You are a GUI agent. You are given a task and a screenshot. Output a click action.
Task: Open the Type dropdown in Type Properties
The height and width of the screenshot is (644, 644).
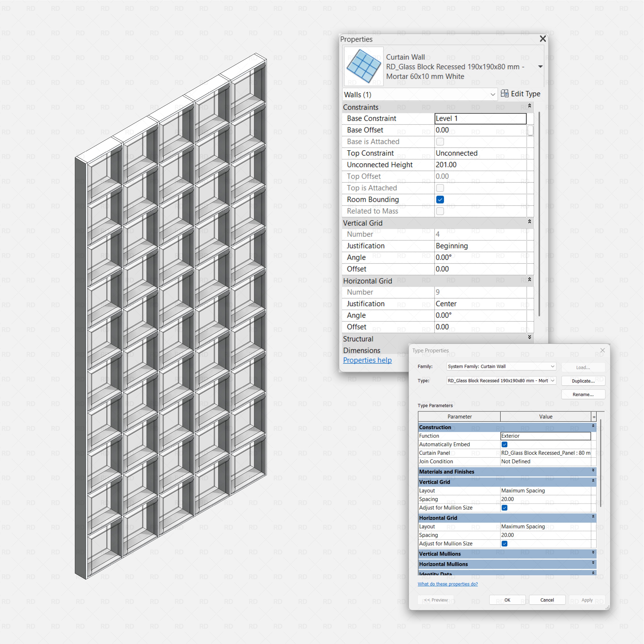(552, 380)
